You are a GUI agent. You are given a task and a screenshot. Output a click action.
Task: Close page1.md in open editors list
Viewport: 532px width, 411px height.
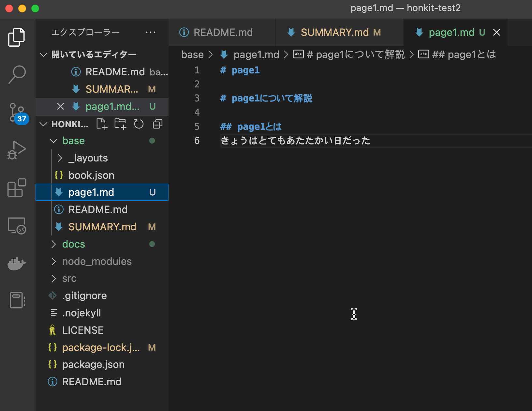(x=60, y=106)
